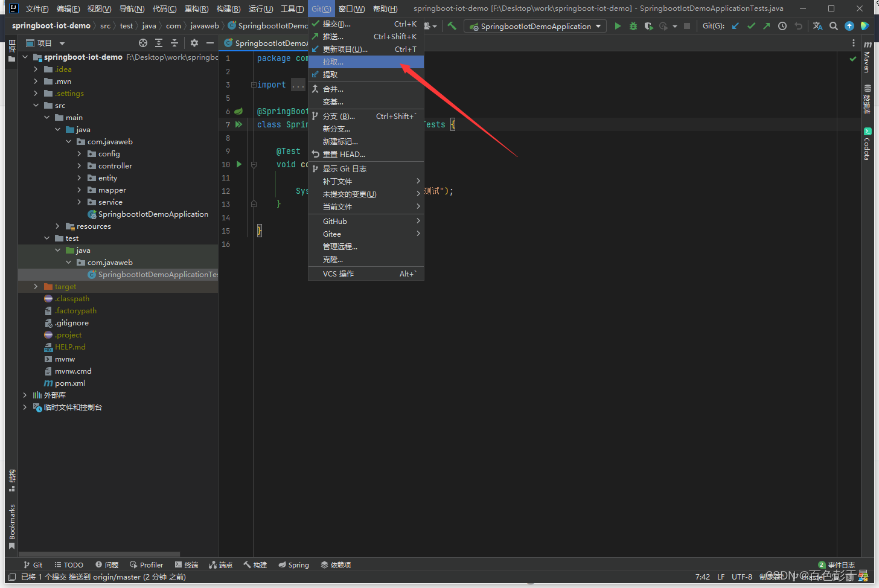Run test class gutter double-arrow icon
The width and height of the screenshot is (879, 588).
point(239,124)
